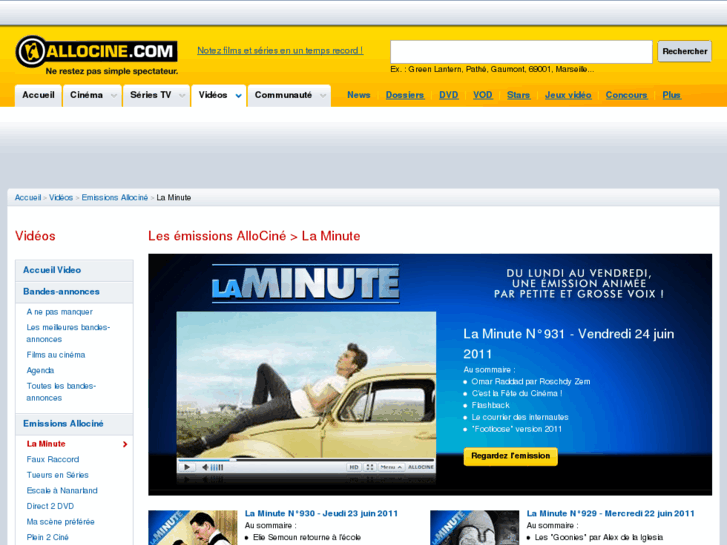Image resolution: width=727 pixels, height=545 pixels.
Task: Open Ma scène préférée sidebar link
Action: 60,522
